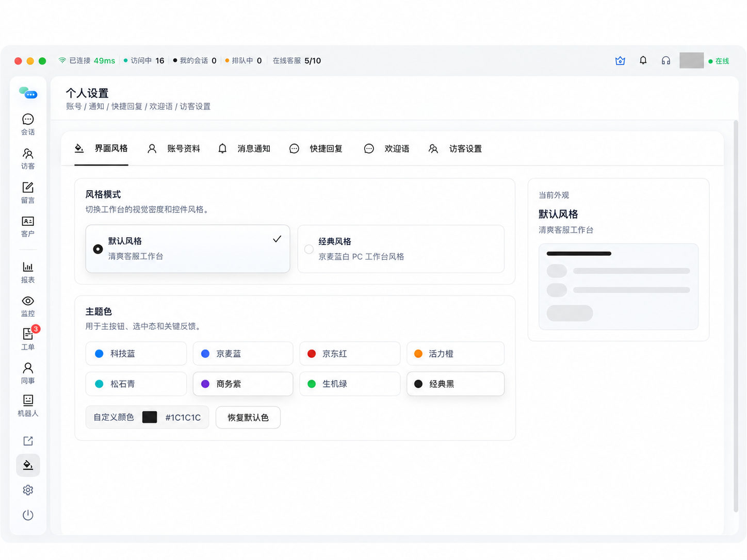The width and height of the screenshot is (747, 560).
Task: Open the 访客设置 tab
Action: click(455, 149)
